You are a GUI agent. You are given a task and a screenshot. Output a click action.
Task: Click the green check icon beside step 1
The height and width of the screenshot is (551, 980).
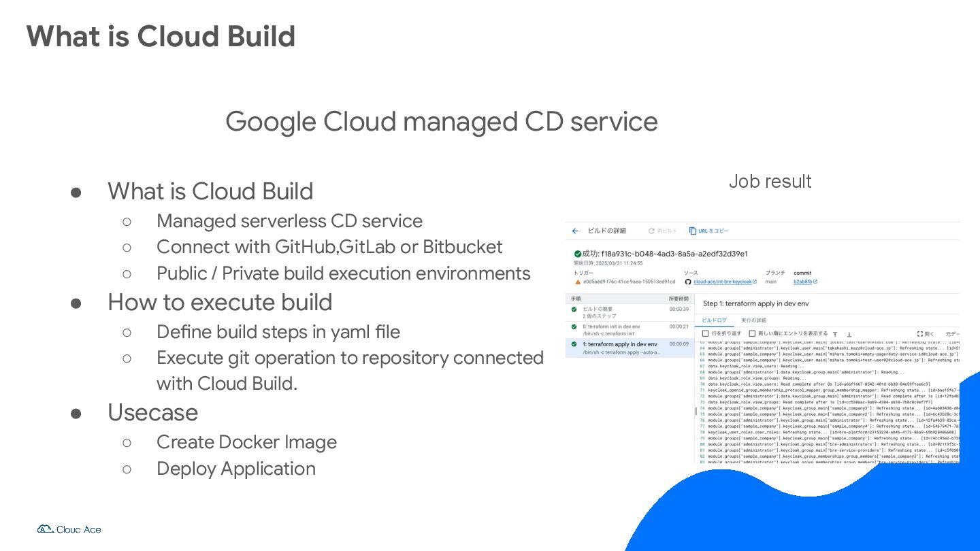click(574, 344)
